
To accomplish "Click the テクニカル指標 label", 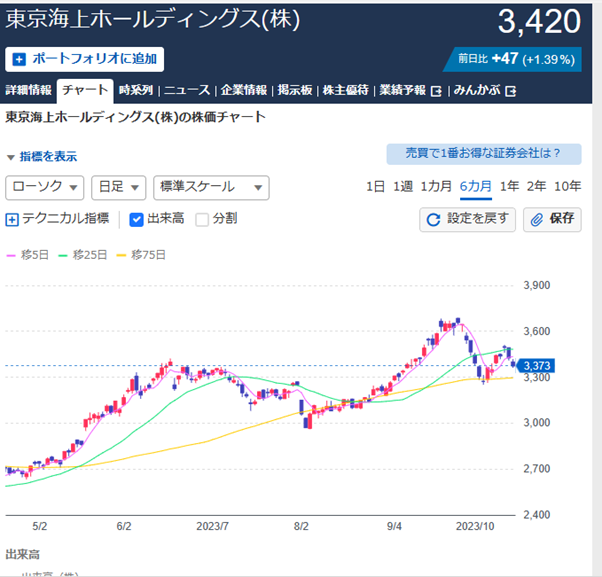I will [x=66, y=218].
